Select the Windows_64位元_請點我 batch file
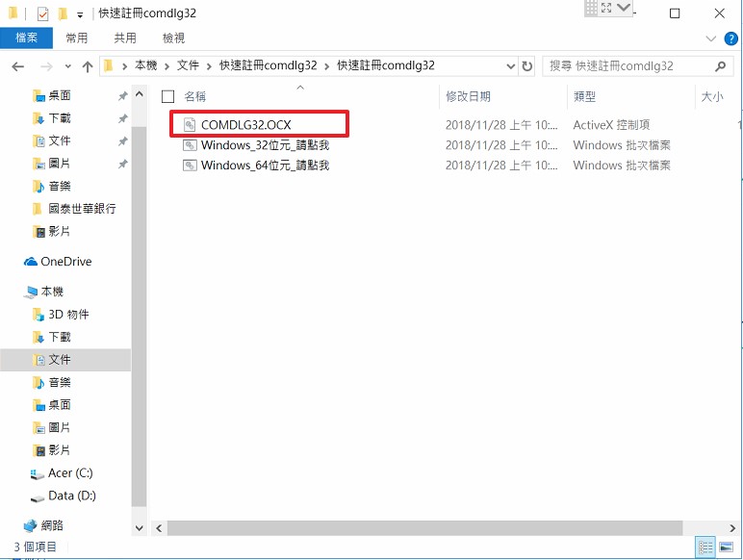Image resolution: width=743 pixels, height=560 pixels. pos(265,165)
